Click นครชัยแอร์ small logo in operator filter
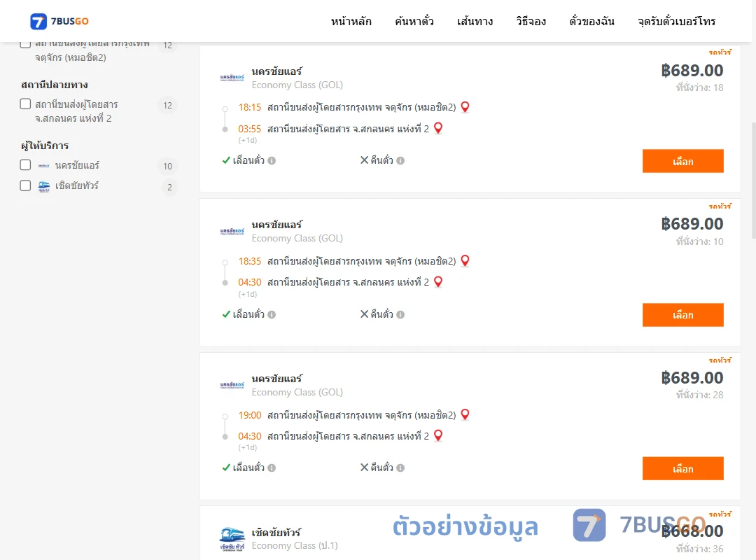The width and height of the screenshot is (756, 560). click(44, 166)
